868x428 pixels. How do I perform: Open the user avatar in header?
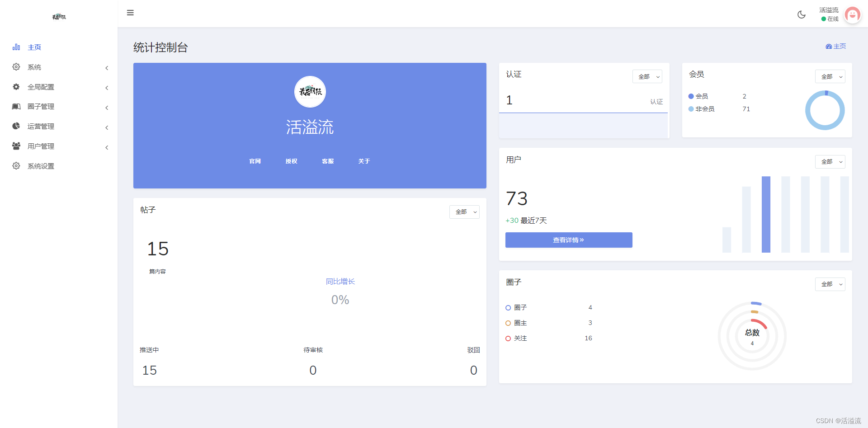point(853,15)
